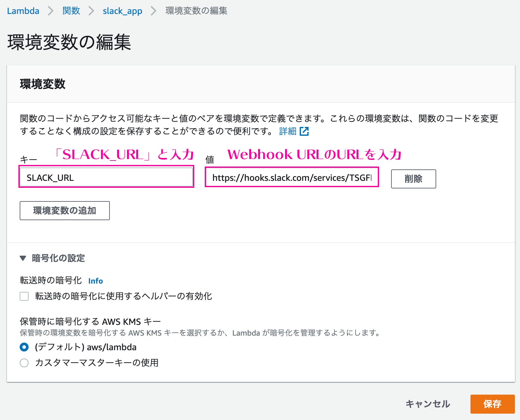Open the slack_app function page
The height and width of the screenshot is (420, 520).
click(x=122, y=11)
